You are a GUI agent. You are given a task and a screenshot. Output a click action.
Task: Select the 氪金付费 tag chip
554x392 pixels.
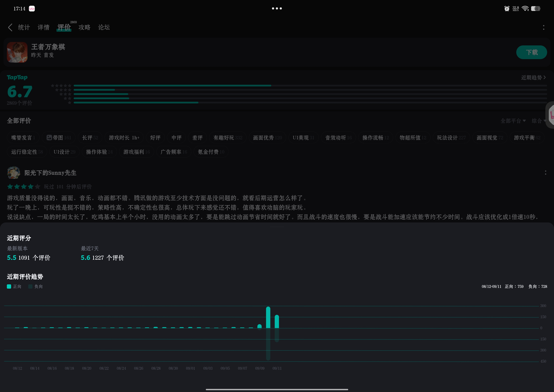point(211,152)
